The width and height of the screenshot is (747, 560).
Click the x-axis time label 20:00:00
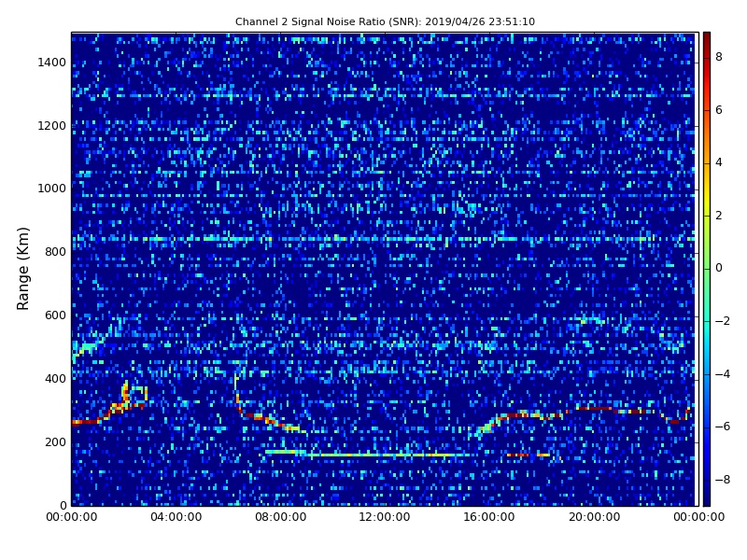pyautogui.click(x=594, y=517)
